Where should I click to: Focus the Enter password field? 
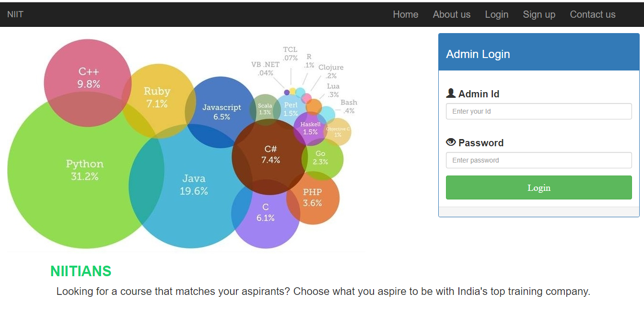(539, 160)
